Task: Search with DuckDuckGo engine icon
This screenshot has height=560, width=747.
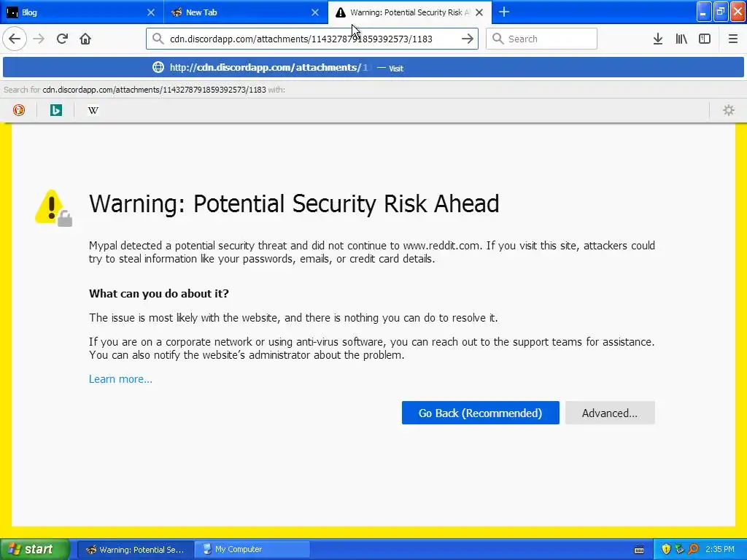Action: [x=18, y=111]
